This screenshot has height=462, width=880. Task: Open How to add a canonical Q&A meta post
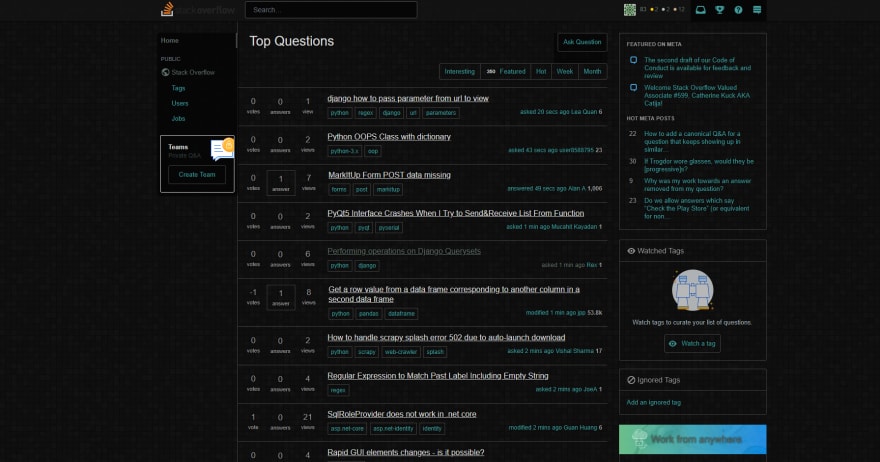(692, 141)
